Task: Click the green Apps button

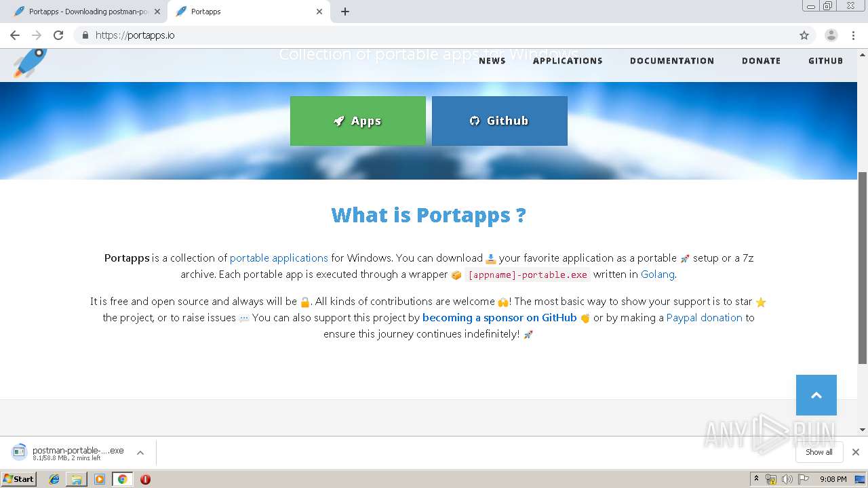Action: tap(358, 121)
